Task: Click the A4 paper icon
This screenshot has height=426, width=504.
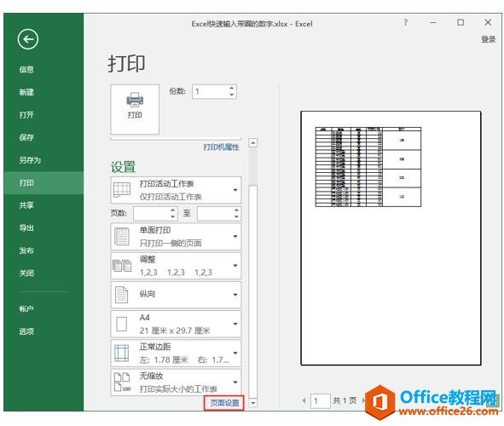Action: [x=121, y=324]
